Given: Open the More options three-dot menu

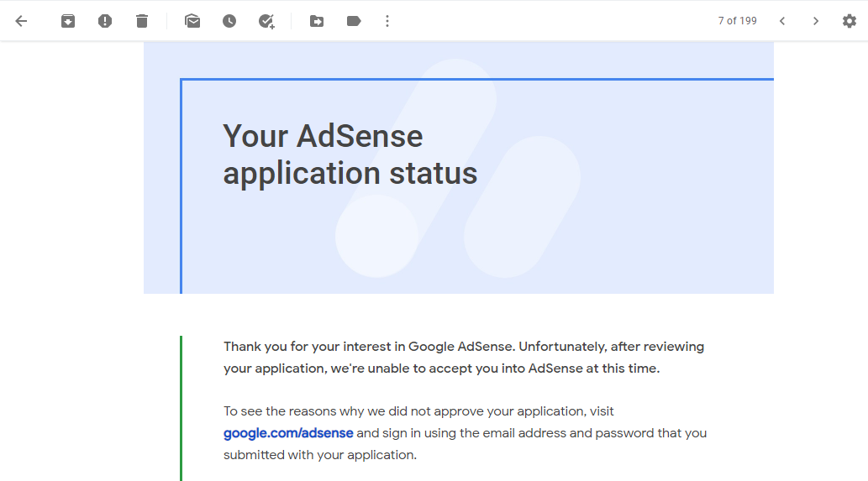Looking at the screenshot, I should [x=387, y=21].
